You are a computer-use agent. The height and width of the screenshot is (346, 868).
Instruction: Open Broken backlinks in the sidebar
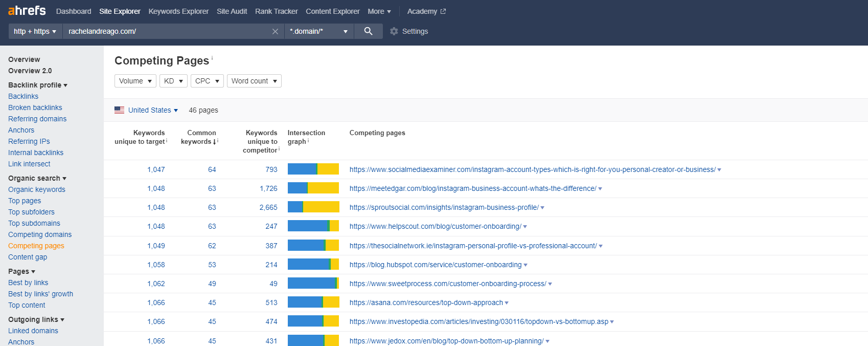pos(35,107)
